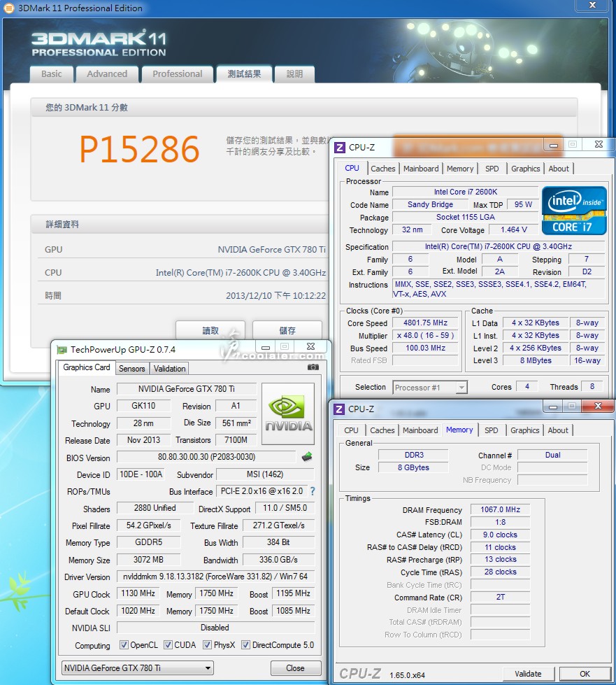Open the Mainboard tab in the lower CPU-Z window

point(420,430)
